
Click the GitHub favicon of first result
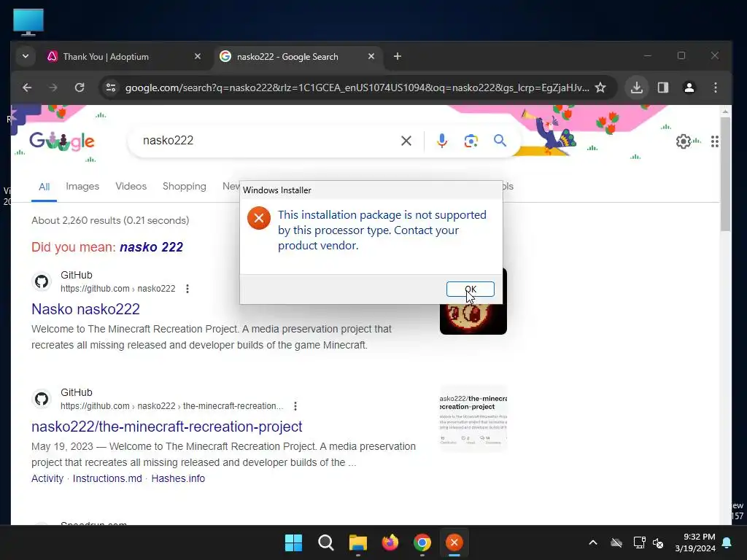coord(42,281)
